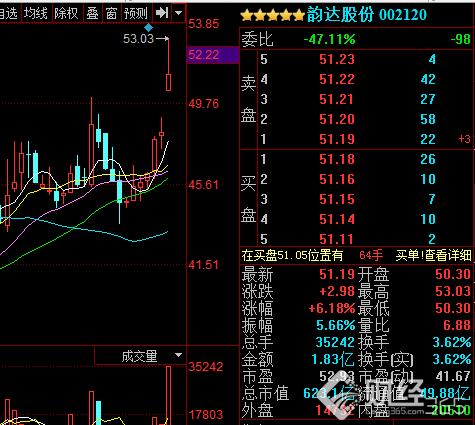Click the blue diamond marker above chart
This screenshot has height=425, width=475.
tap(148, 28)
